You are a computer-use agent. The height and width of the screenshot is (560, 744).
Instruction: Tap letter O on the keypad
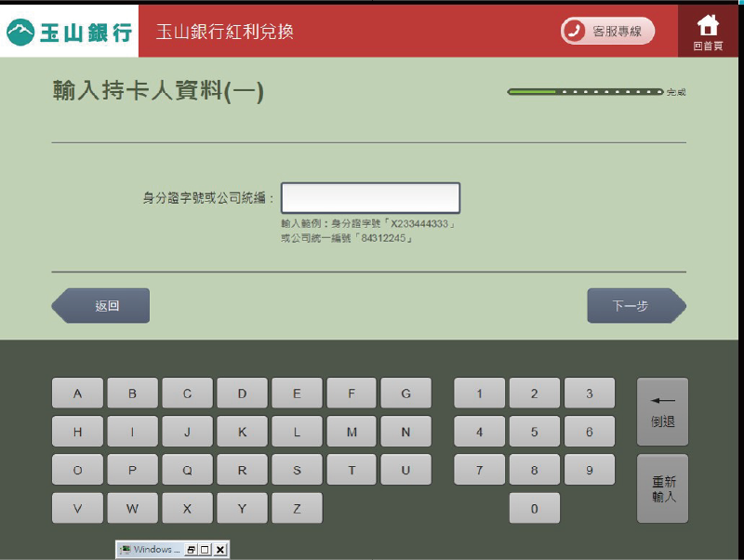tap(77, 470)
